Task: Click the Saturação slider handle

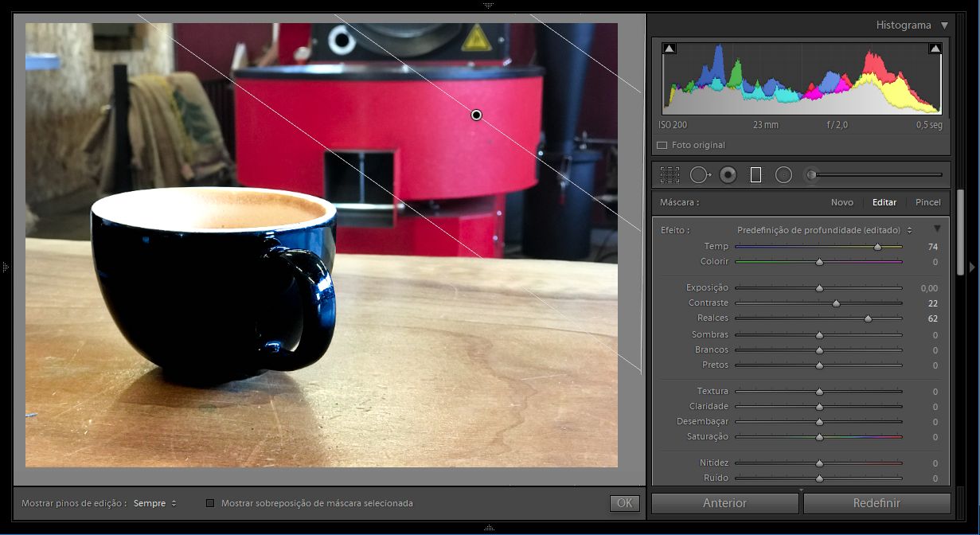Action: pyautogui.click(x=819, y=437)
